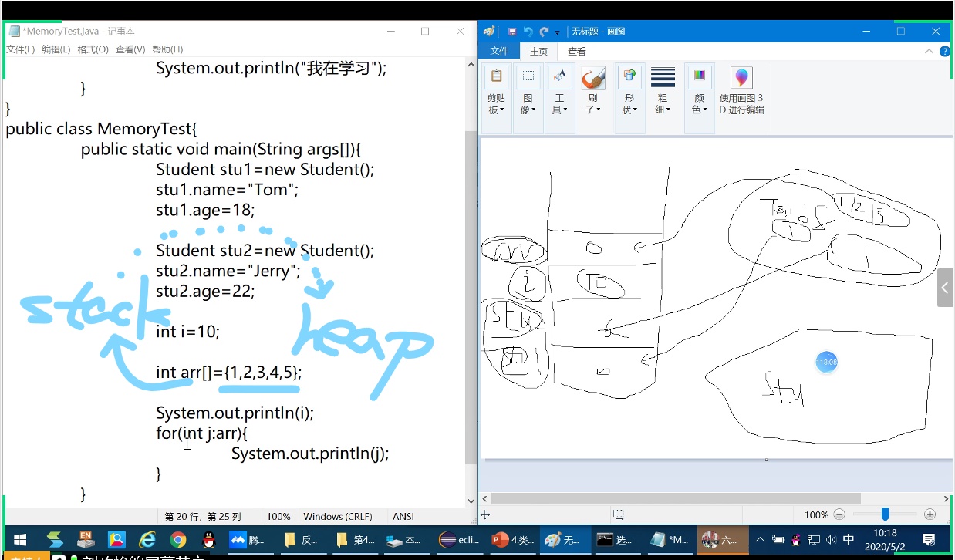Click the volume speaker icon in system tray
The image size is (955, 560).
pos(831,540)
